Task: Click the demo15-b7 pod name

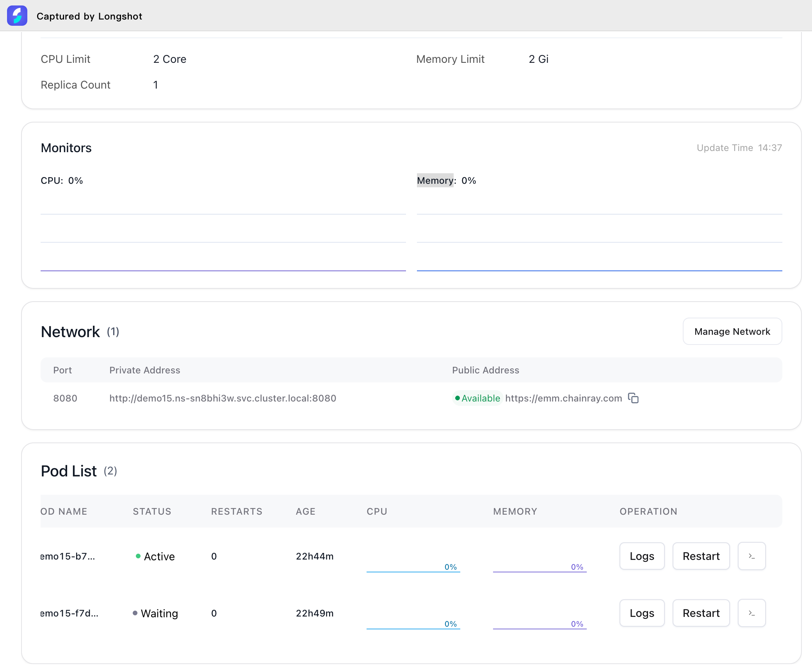Action: point(68,556)
